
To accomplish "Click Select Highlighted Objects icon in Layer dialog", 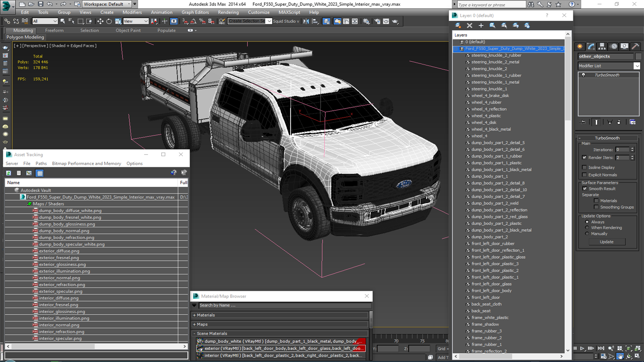I will [x=492, y=25].
